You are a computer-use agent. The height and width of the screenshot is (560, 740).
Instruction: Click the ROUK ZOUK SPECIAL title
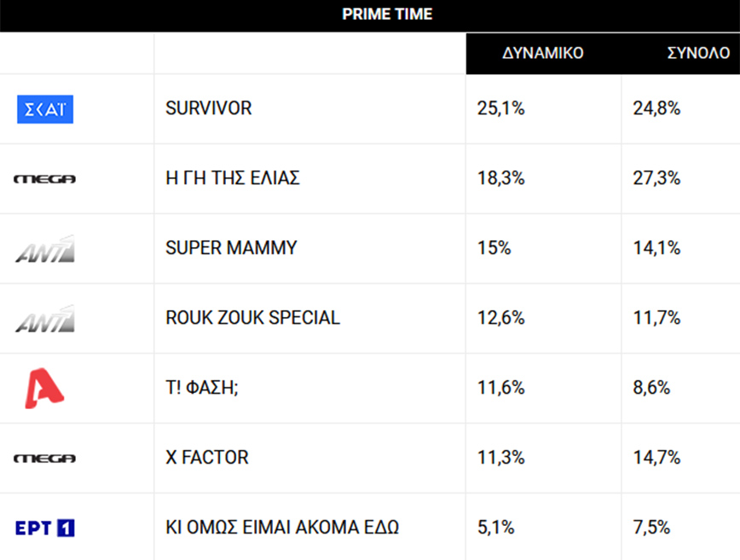(x=252, y=318)
